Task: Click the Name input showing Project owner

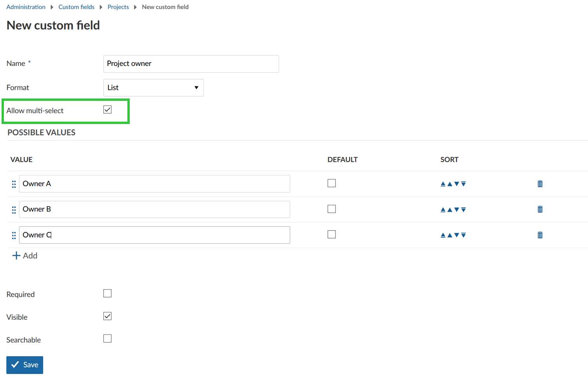Action: 191,64
